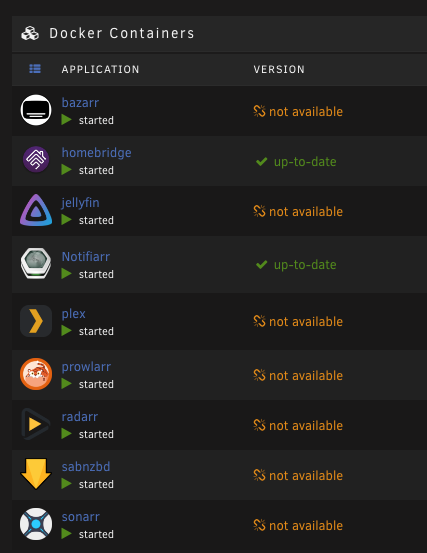Click the green started arrow under plex

point(66,331)
